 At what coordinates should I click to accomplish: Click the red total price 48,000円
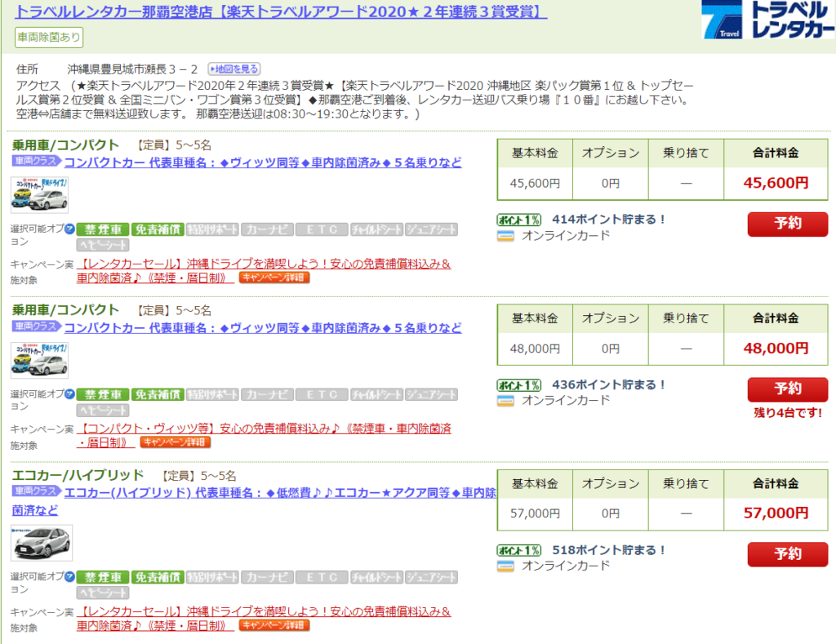(x=776, y=349)
